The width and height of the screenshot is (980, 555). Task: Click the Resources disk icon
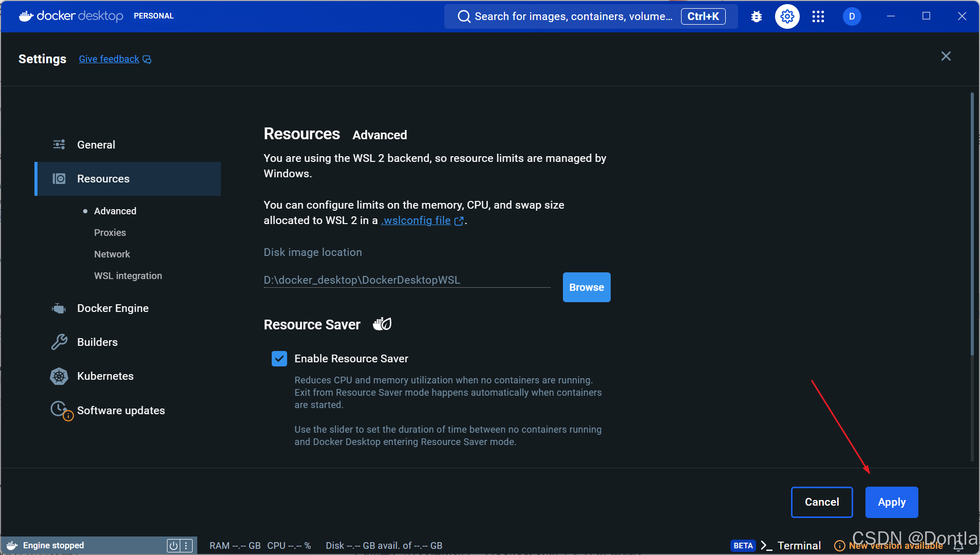tap(59, 179)
